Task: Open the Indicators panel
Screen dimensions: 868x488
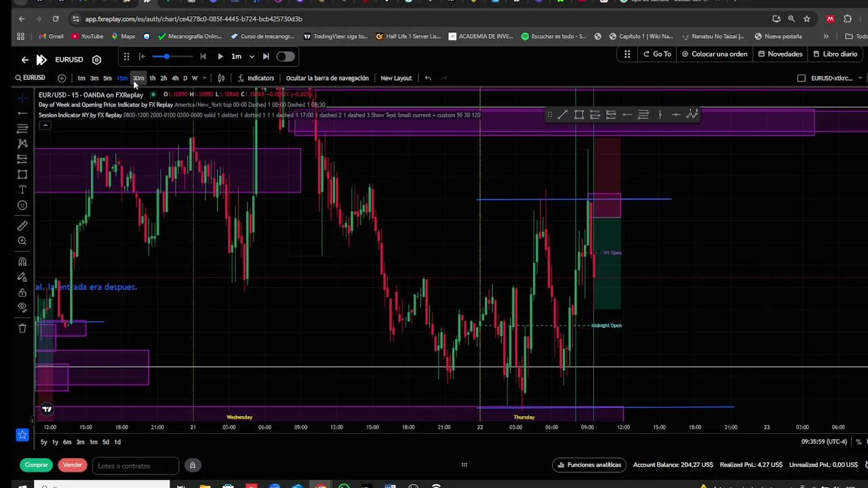Action: (x=256, y=78)
